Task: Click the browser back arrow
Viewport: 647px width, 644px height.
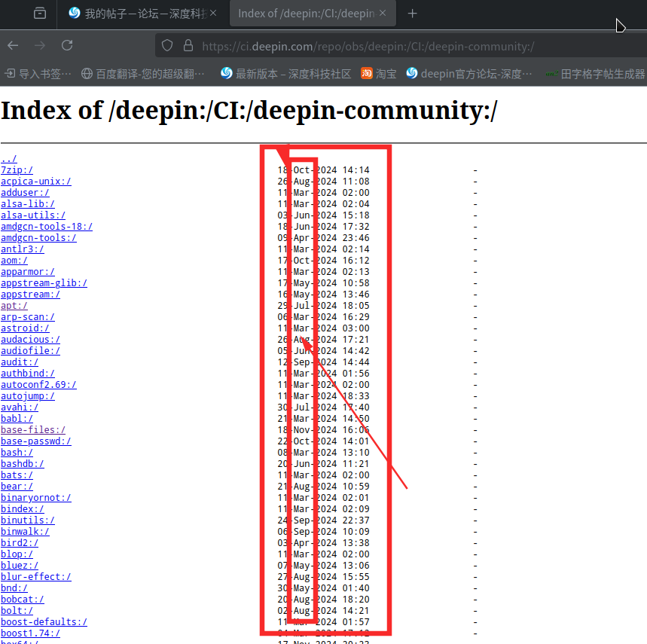Action: tap(13, 45)
